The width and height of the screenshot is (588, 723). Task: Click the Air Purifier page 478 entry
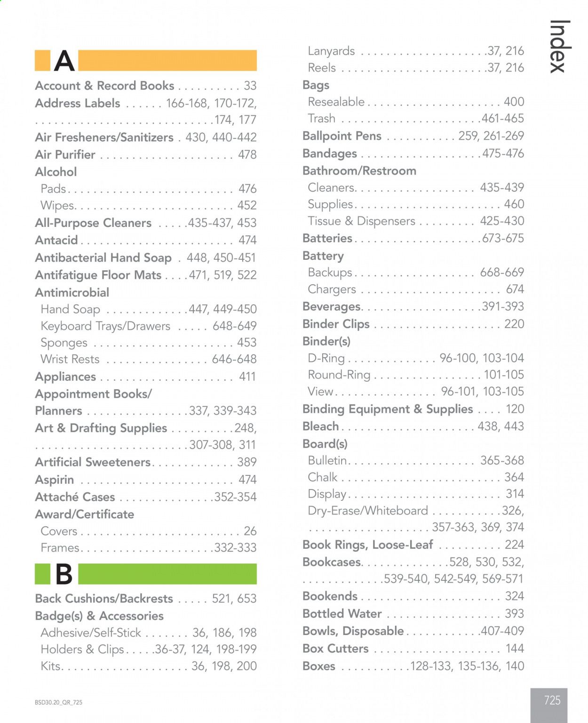coord(146,154)
